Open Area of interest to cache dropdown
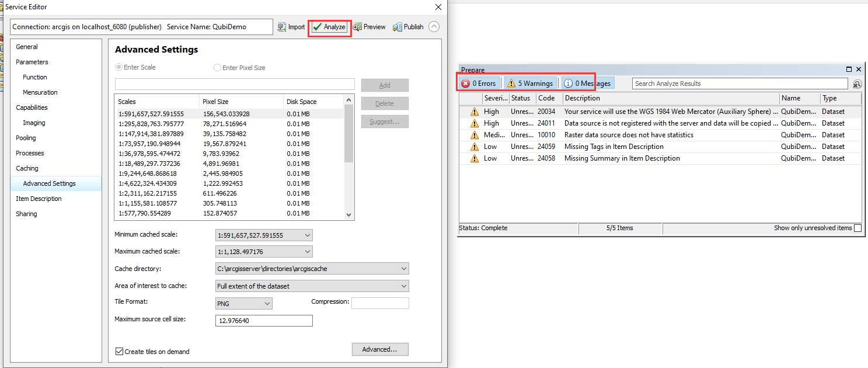The height and width of the screenshot is (368, 868). 312,286
